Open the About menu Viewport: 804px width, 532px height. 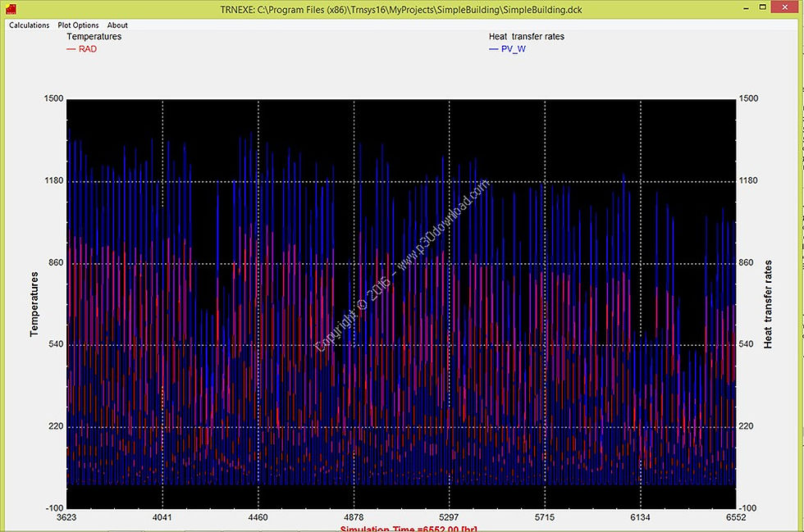click(117, 25)
